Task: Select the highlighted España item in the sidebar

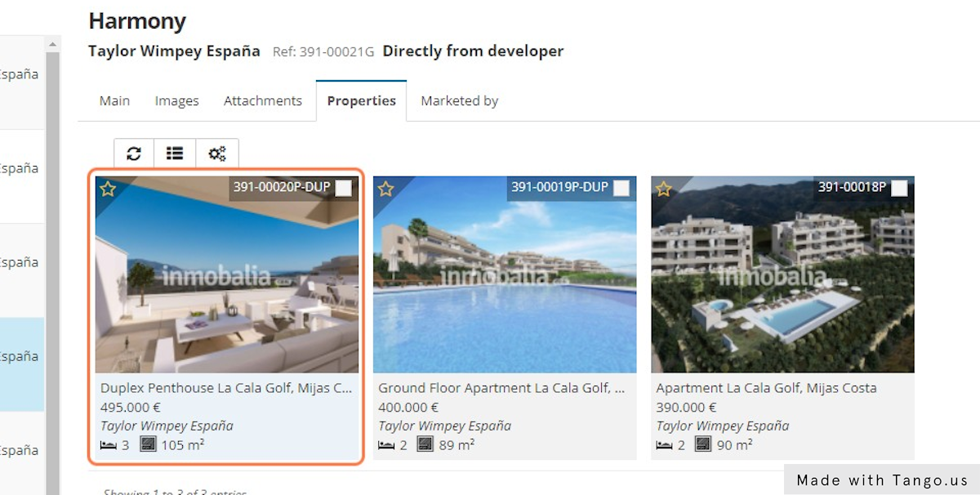Action: point(20,356)
